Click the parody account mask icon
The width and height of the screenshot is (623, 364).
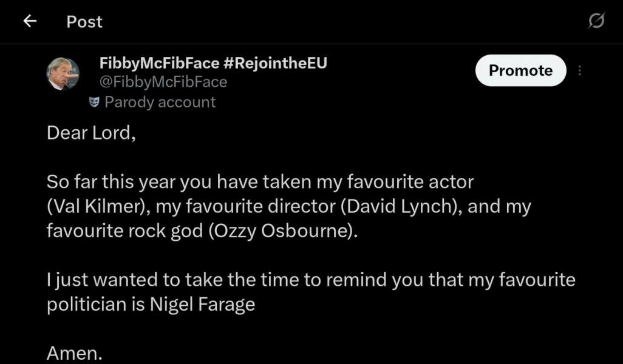[94, 102]
